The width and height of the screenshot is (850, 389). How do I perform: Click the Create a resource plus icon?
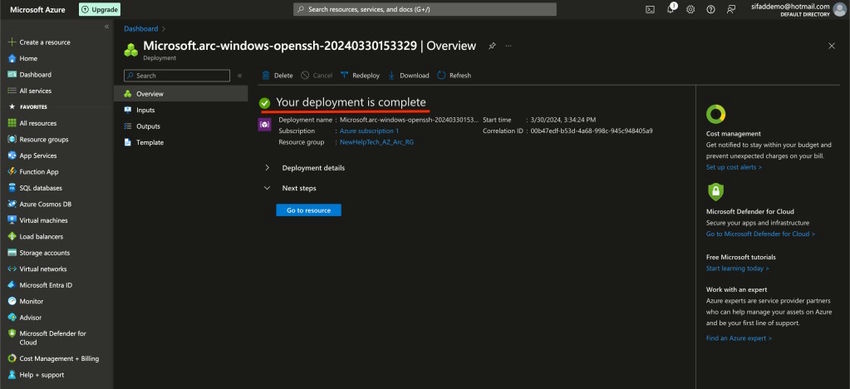12,42
